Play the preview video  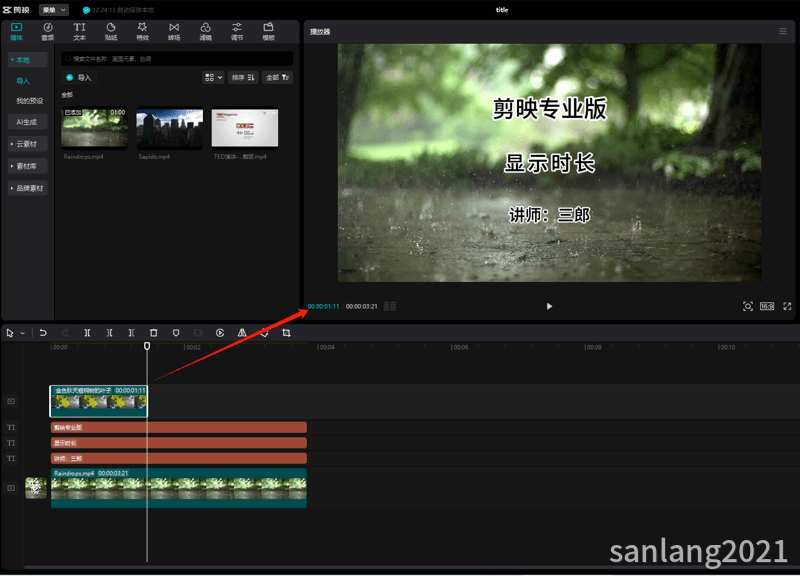point(549,306)
